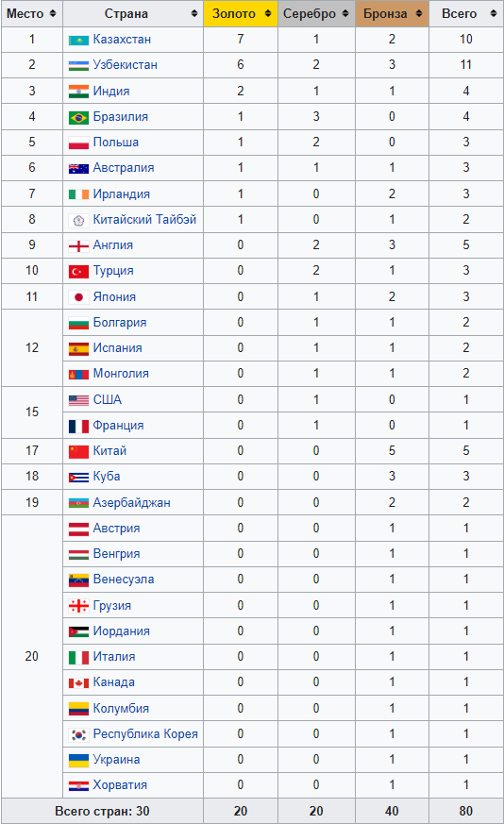The height and width of the screenshot is (824, 504).
Task: Sort by Всего column sort arrows
Action: point(493,13)
